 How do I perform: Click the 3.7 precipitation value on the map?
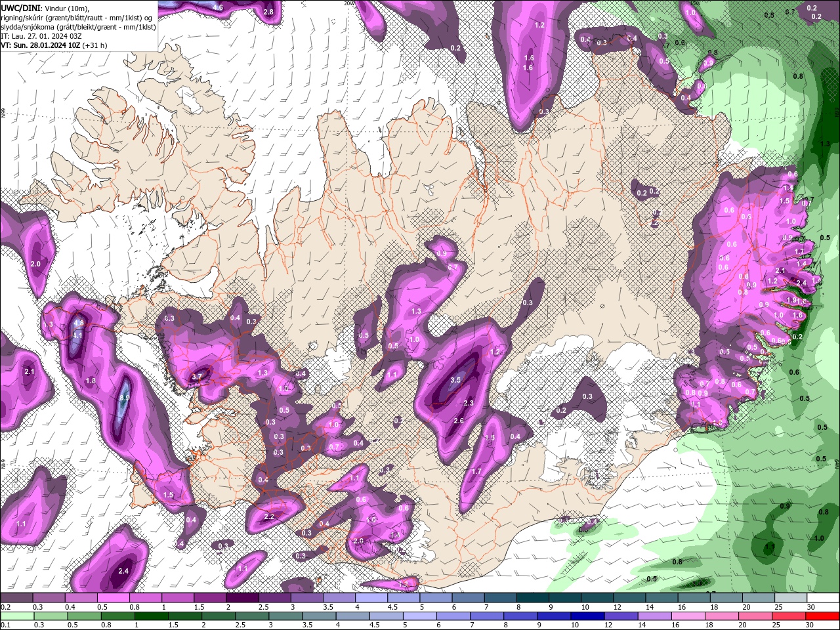pyautogui.click(x=197, y=377)
